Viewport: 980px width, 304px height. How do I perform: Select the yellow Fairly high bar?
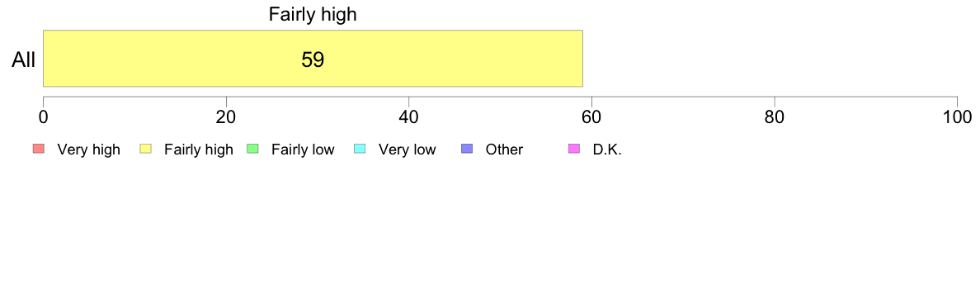pyautogui.click(x=313, y=58)
